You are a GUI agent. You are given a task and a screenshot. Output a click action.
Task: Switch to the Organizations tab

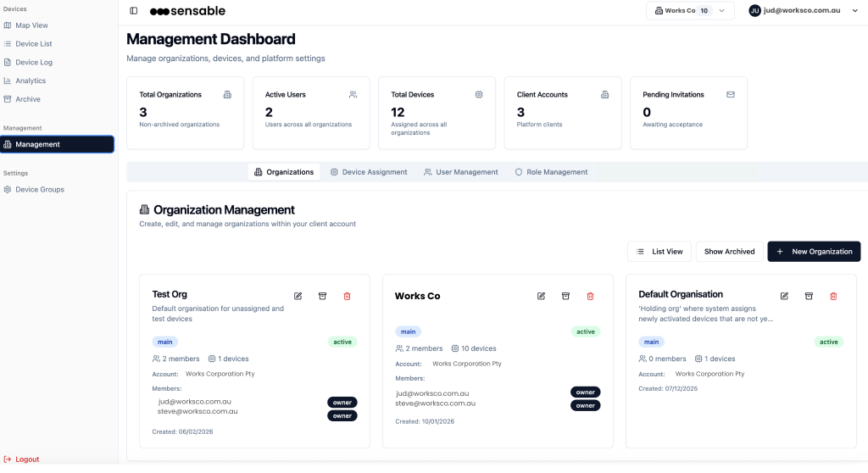284,172
